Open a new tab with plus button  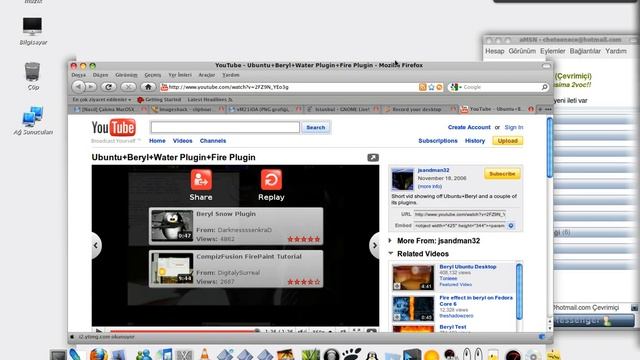[x=540, y=109]
